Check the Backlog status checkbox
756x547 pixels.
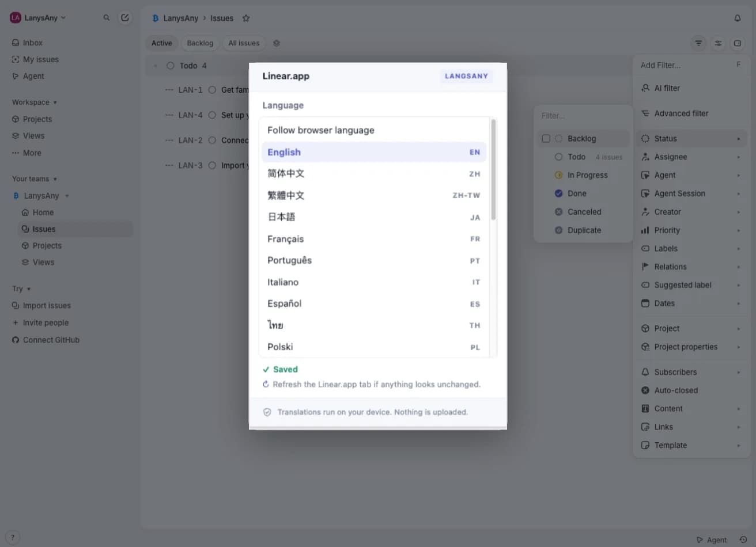click(546, 139)
